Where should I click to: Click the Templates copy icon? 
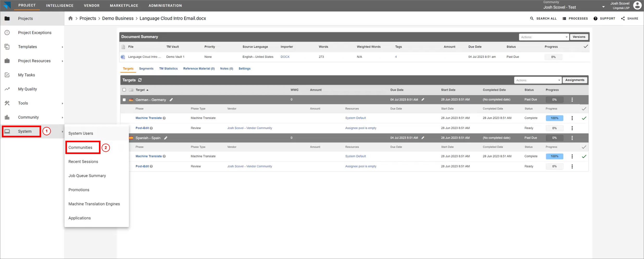[x=7, y=47]
